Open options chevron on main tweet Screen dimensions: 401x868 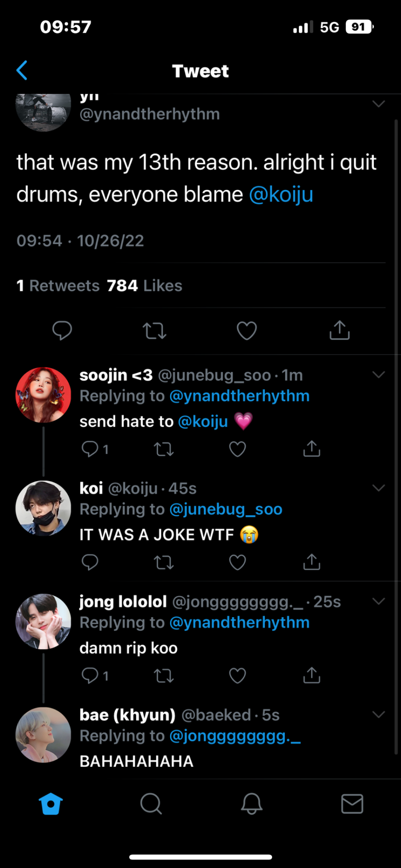click(x=378, y=104)
